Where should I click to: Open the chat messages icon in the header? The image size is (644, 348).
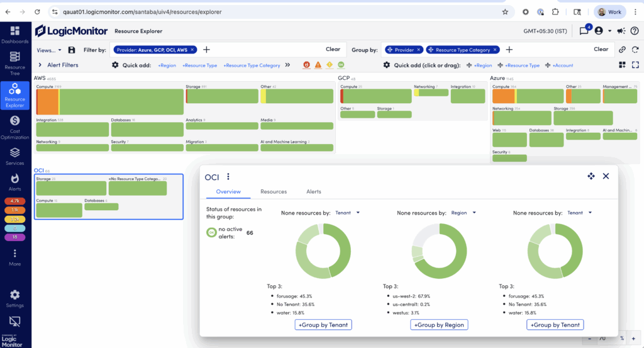click(x=584, y=31)
